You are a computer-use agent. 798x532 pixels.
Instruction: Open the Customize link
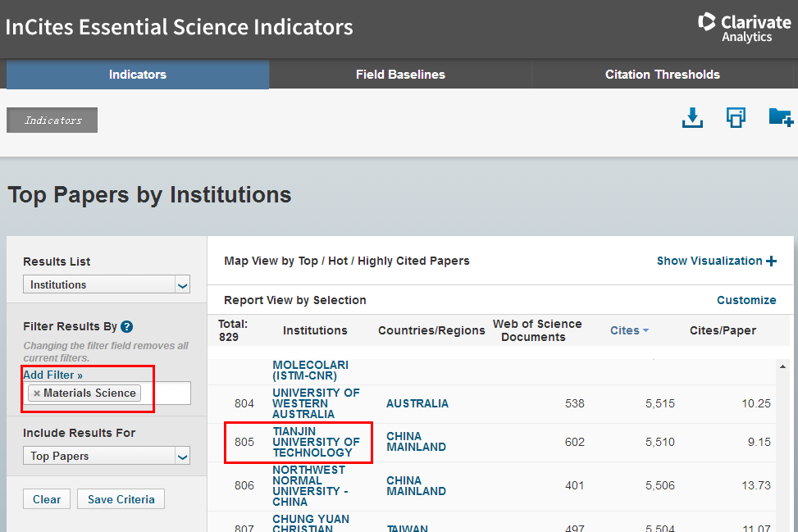(746, 300)
